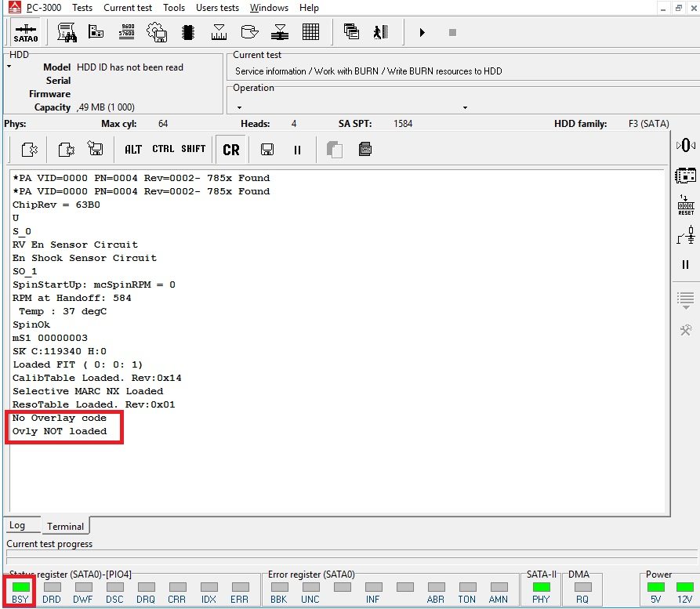Open the PC-3000 menu
Image resolution: width=700 pixels, height=609 pixels.
(x=44, y=8)
